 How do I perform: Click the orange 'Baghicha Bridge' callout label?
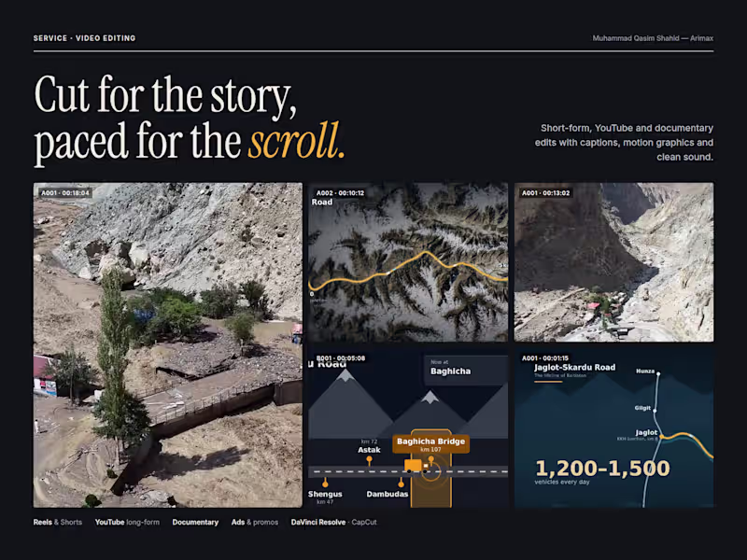[x=430, y=444]
